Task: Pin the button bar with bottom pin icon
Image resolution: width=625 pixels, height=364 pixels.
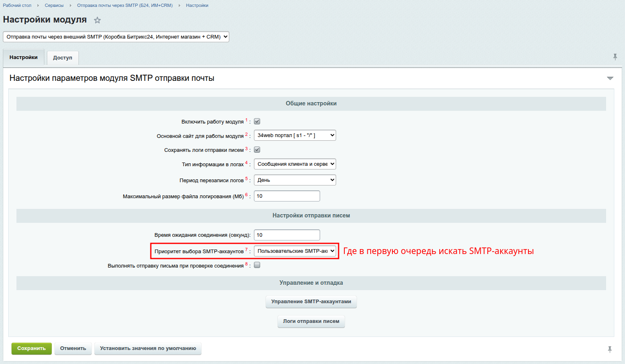Action: [610, 349]
